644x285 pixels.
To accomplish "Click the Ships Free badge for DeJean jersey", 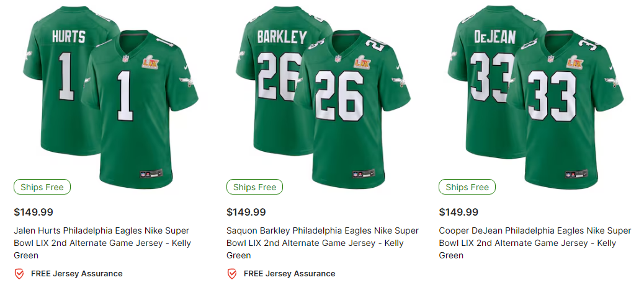I will [467, 187].
